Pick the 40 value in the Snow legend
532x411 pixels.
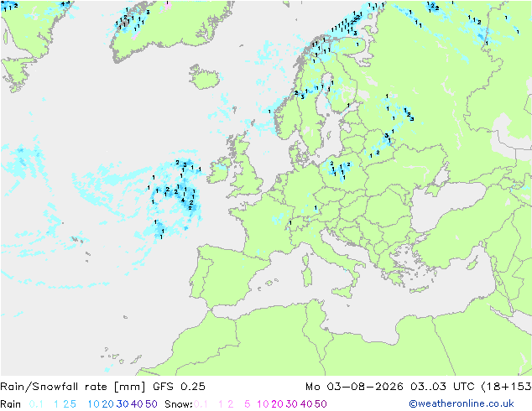click(306, 404)
